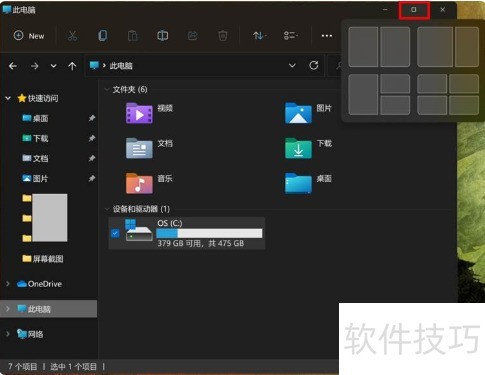Open recent locations chevron dropdown
This screenshot has height=375, width=485.
point(53,66)
